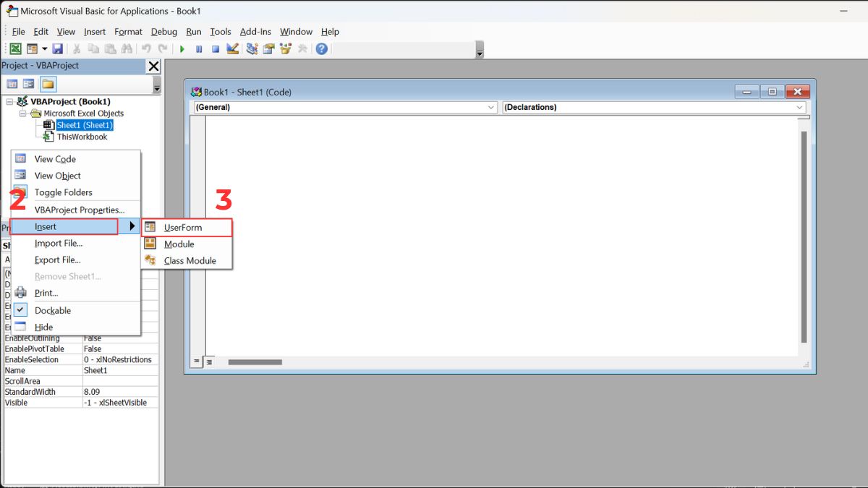Click the Undo icon on the toolbar

coord(145,48)
